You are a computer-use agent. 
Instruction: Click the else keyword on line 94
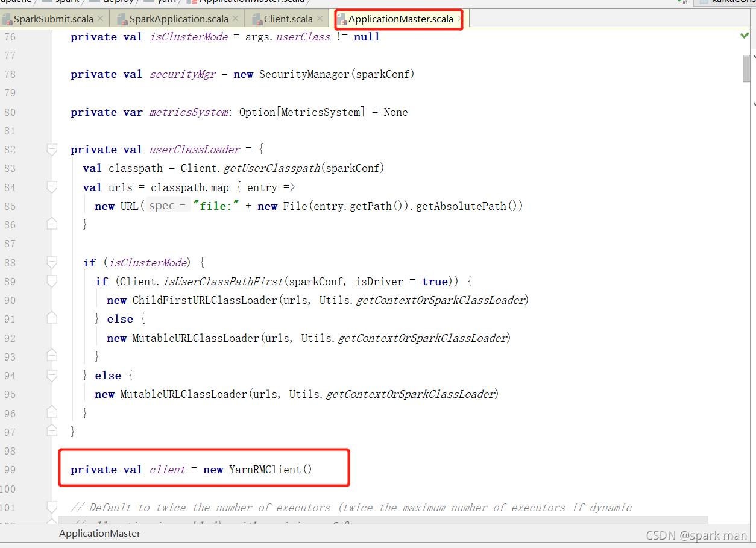(x=108, y=376)
